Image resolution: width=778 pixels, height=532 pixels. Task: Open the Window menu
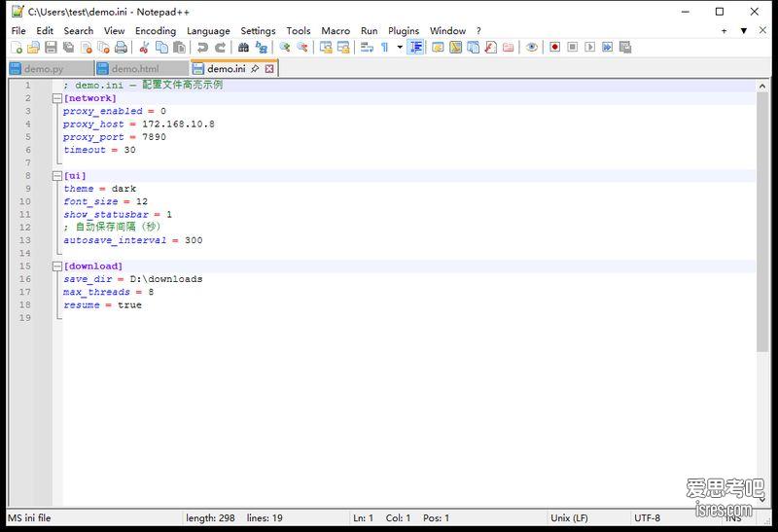click(x=447, y=31)
